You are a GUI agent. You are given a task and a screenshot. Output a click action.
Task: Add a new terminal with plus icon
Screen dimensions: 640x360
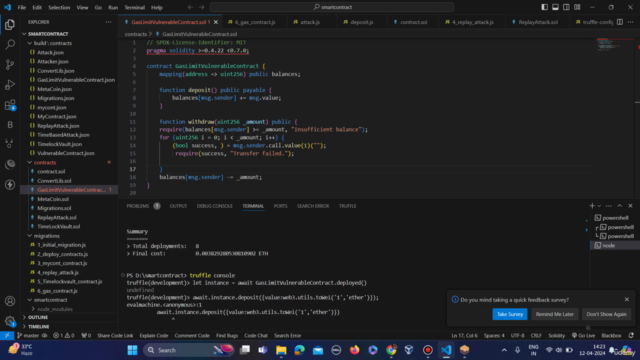tap(592, 206)
